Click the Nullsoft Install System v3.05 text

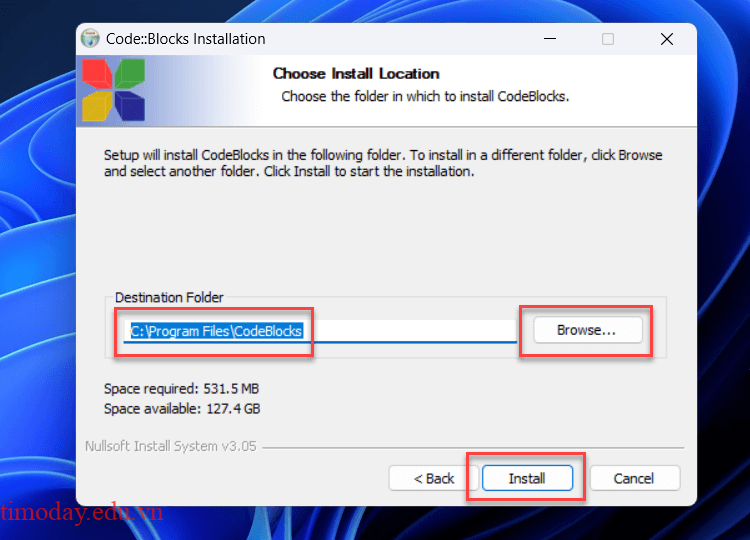tap(171, 446)
